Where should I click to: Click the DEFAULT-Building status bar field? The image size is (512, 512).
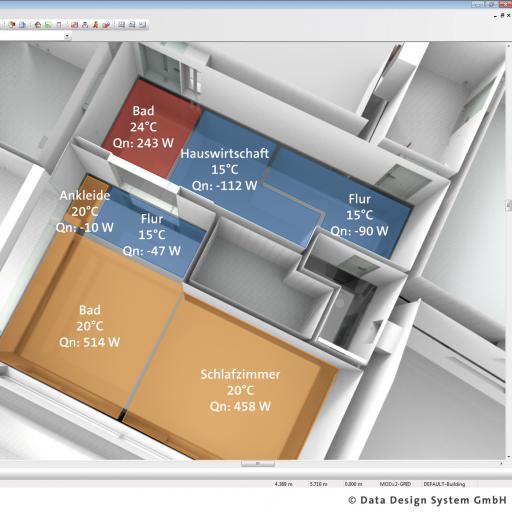(444, 484)
